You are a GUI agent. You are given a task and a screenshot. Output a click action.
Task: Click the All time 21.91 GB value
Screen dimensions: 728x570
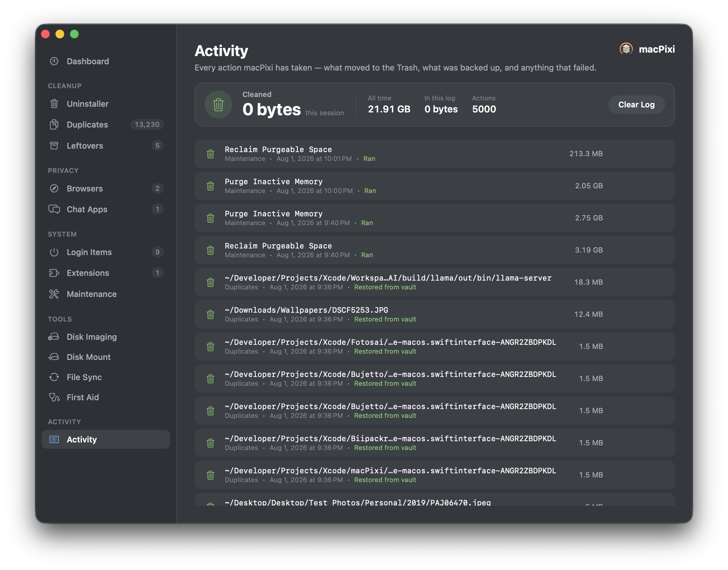389,109
